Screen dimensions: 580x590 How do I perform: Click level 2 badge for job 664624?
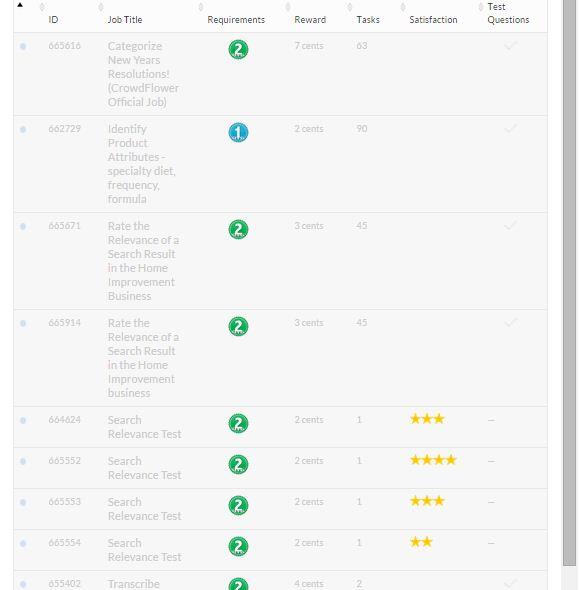click(238, 423)
